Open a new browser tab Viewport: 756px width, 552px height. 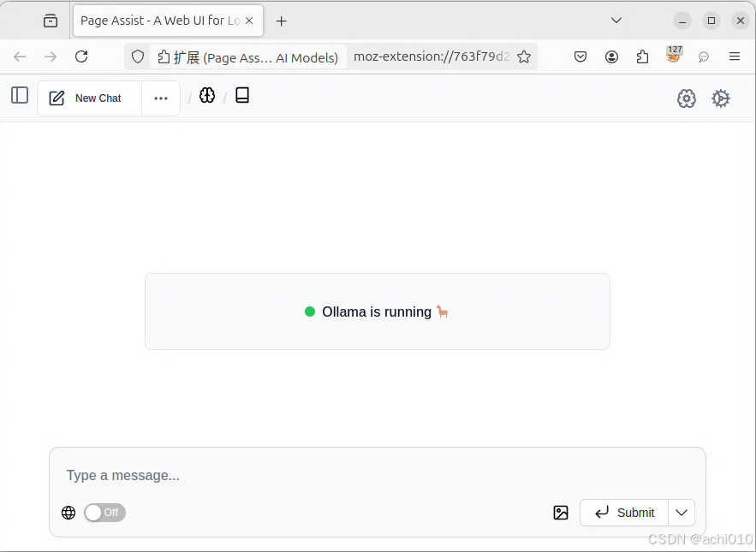pos(281,21)
